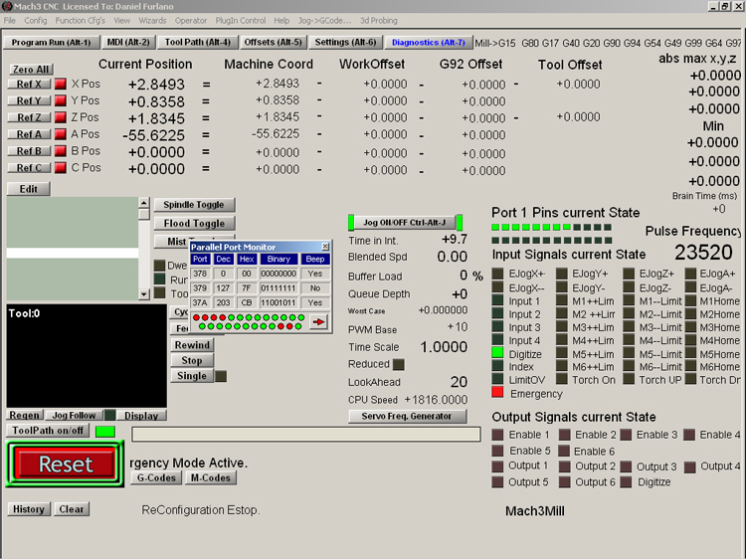
Task: Click the Output 1 signal LED
Action: point(497,466)
